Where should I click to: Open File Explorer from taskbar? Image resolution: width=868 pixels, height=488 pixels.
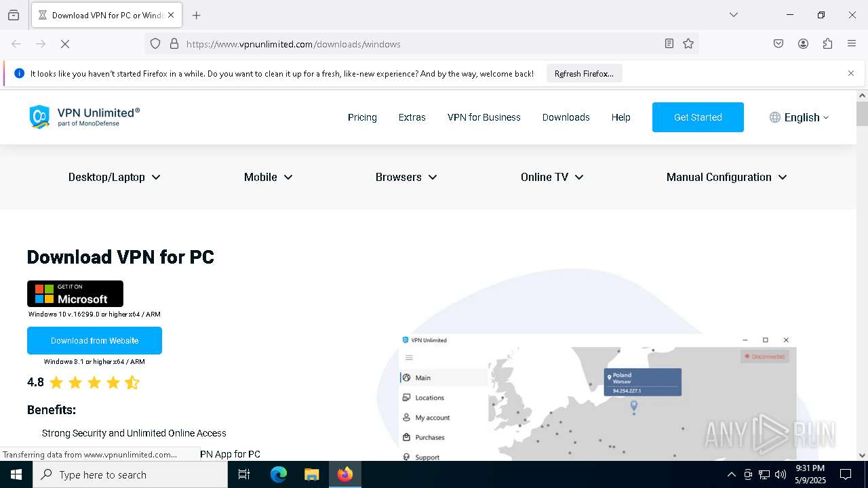coord(311,474)
